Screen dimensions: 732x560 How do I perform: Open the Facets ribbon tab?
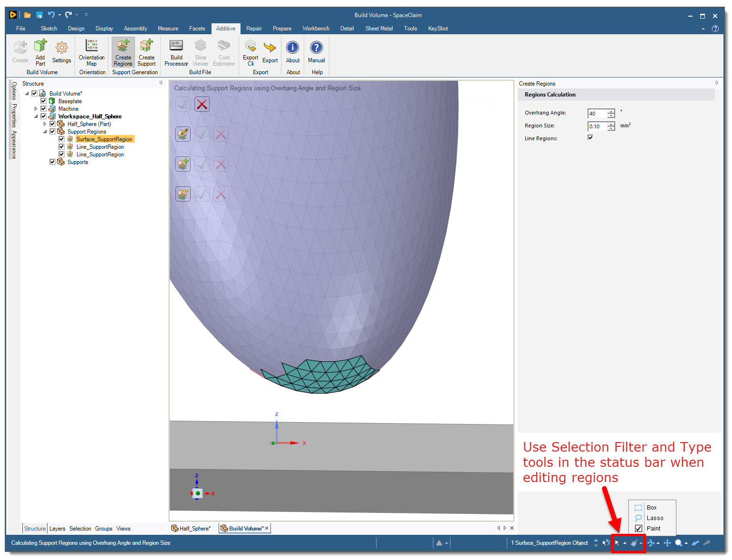(x=197, y=29)
